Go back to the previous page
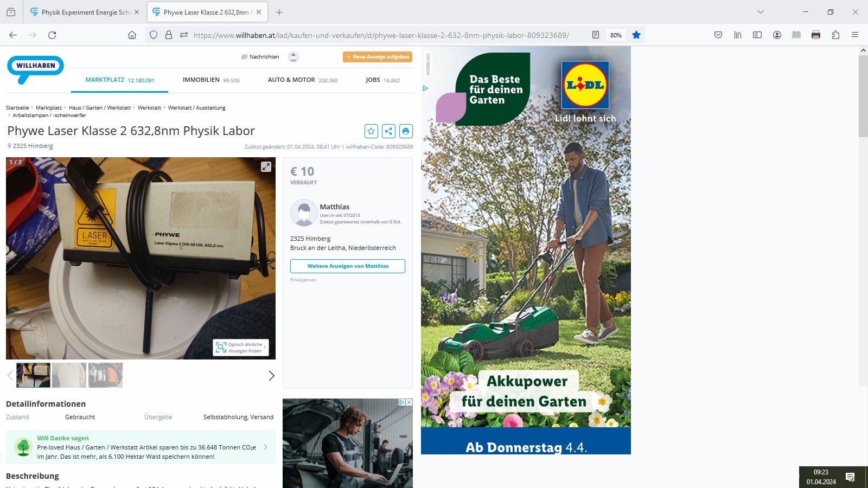Image resolution: width=868 pixels, height=488 pixels. [13, 35]
